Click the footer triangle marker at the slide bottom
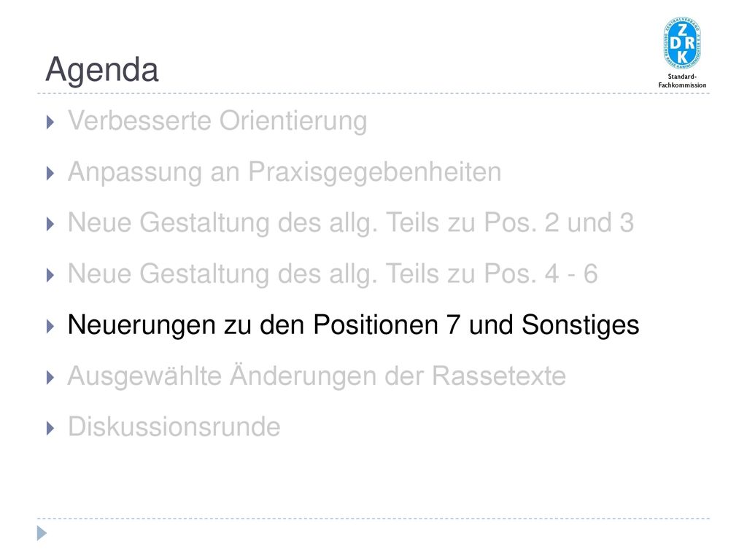The width and height of the screenshot is (747, 560). click(42, 533)
